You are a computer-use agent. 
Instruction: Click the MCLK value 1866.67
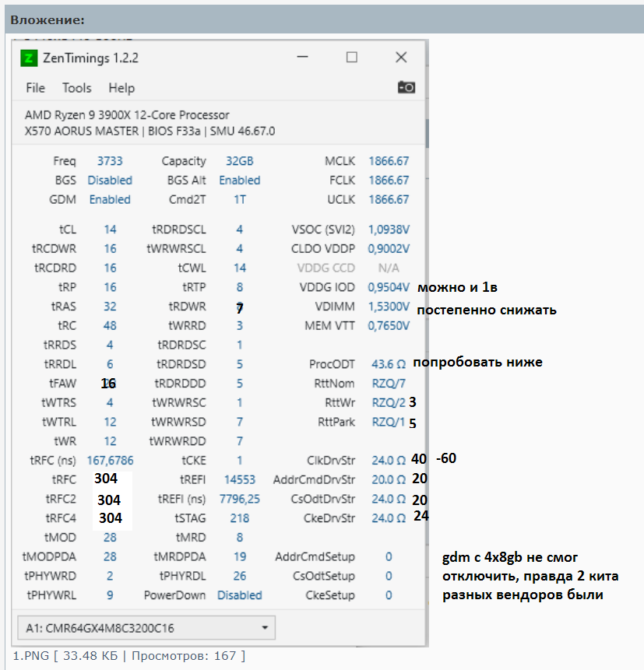tap(389, 161)
